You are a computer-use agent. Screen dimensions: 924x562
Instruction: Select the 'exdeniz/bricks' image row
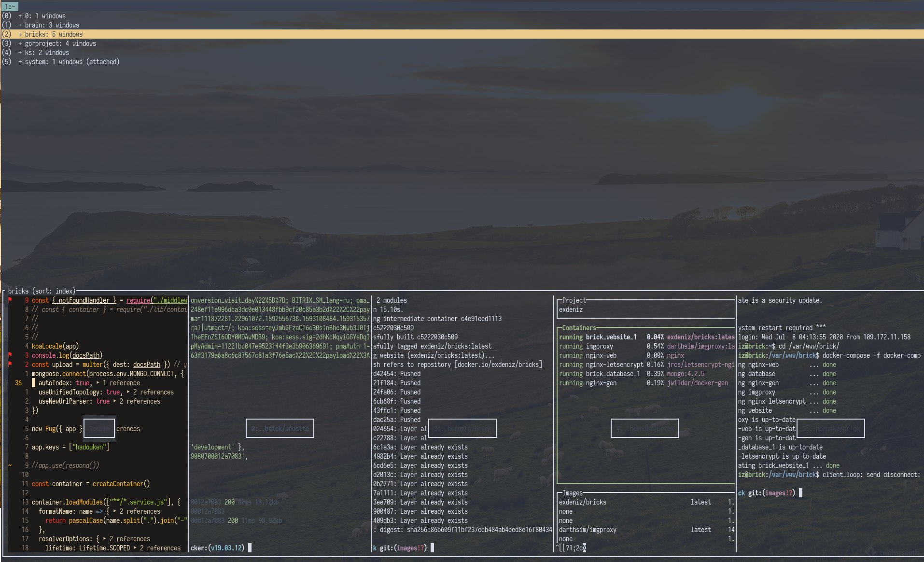click(x=646, y=502)
